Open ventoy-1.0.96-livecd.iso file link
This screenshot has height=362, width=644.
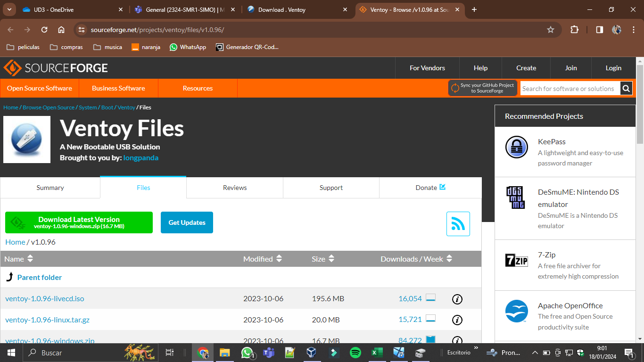click(x=45, y=299)
